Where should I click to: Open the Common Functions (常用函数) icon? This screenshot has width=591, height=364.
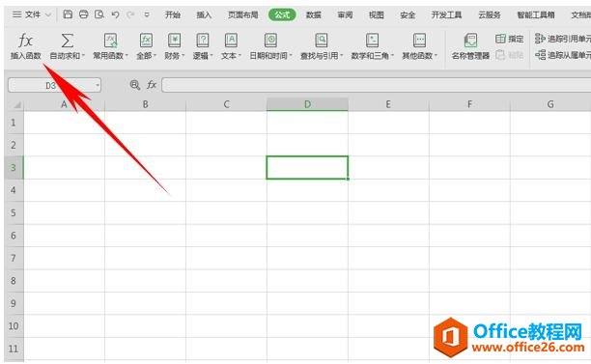tap(110, 41)
